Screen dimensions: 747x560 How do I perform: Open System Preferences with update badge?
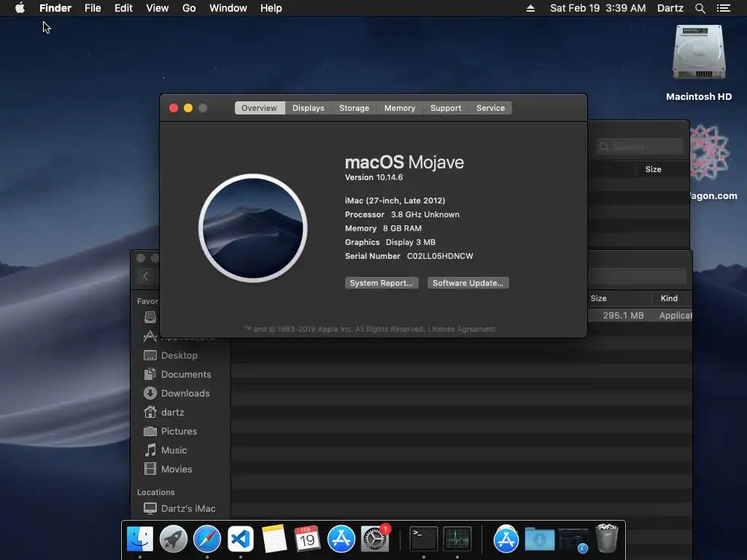point(375,539)
